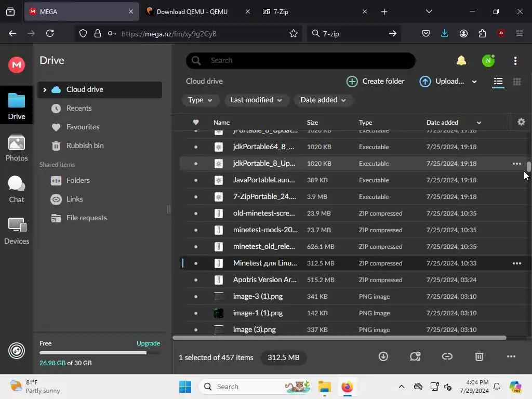532x399 pixels.
Task: Bookmark this page with star icon
Action: click(294, 33)
